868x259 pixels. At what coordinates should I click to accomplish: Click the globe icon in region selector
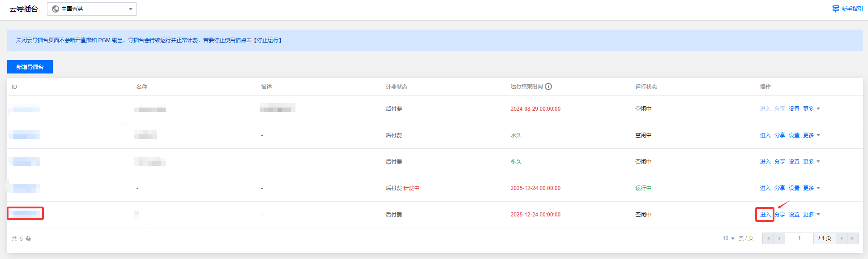tap(56, 9)
